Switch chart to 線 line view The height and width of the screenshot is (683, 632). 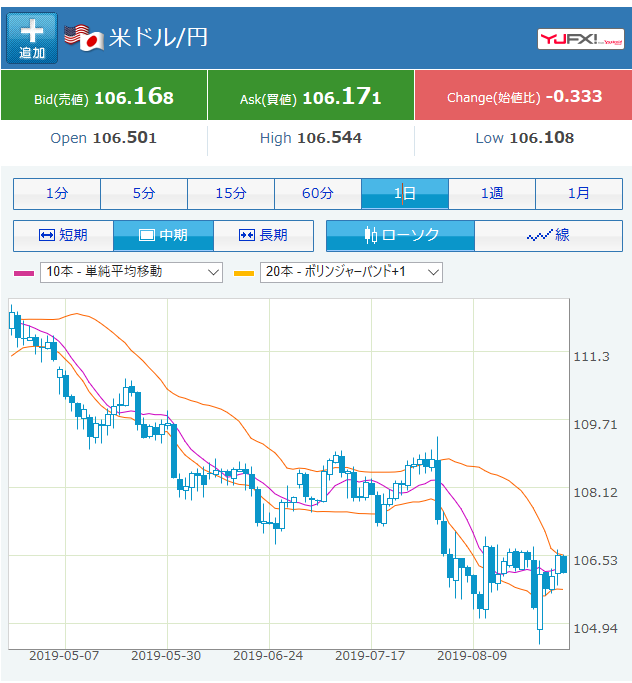[548, 235]
